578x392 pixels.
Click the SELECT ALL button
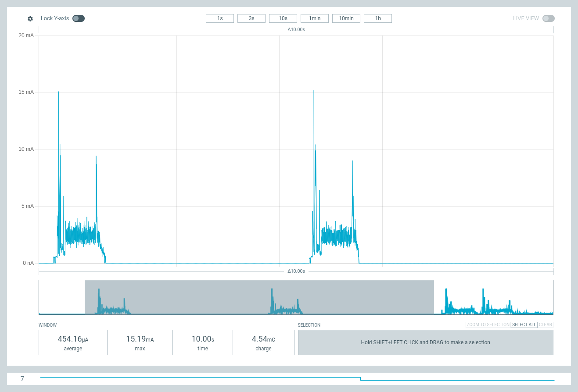pos(524,325)
